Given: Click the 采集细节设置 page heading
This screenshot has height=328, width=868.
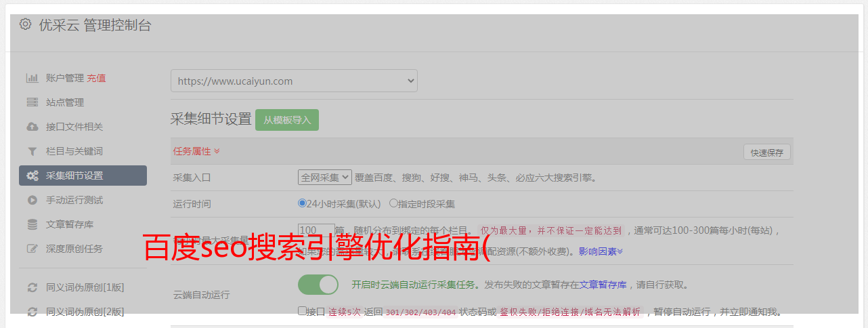Looking at the screenshot, I should click(211, 119).
